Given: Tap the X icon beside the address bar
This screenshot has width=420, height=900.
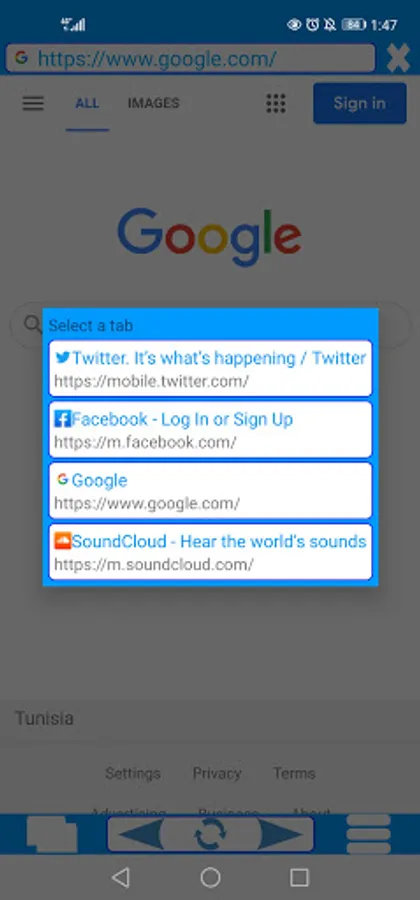Looking at the screenshot, I should pos(398,58).
